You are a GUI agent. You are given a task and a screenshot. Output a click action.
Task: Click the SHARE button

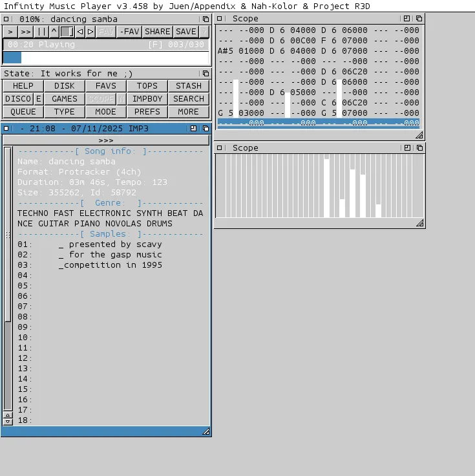click(157, 32)
